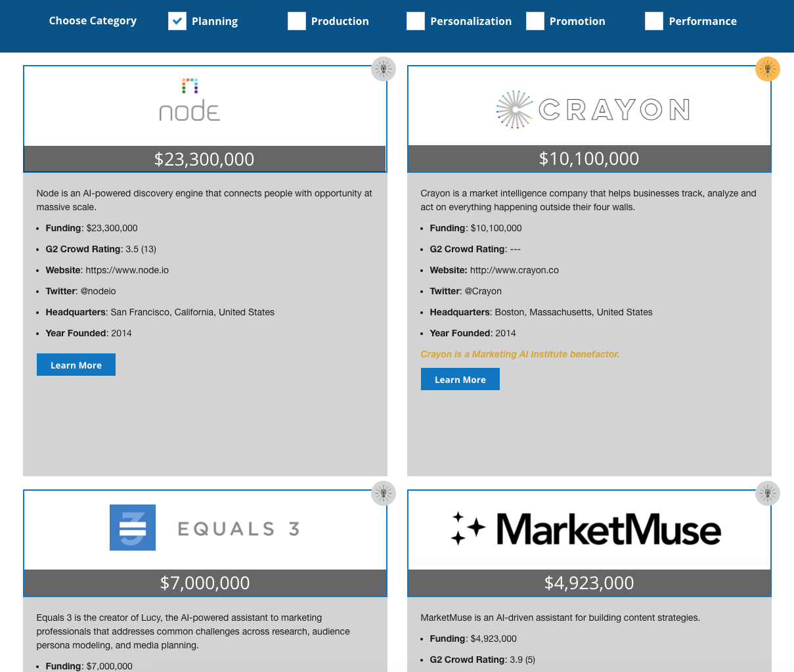Click Crayon's Year Founded: 2014 line

click(x=473, y=333)
